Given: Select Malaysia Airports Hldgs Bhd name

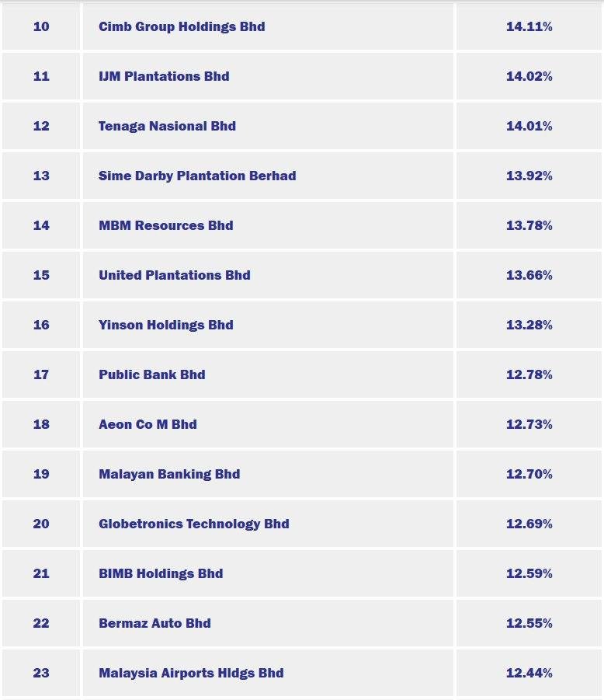Looking at the screenshot, I should pyautogui.click(x=191, y=673).
